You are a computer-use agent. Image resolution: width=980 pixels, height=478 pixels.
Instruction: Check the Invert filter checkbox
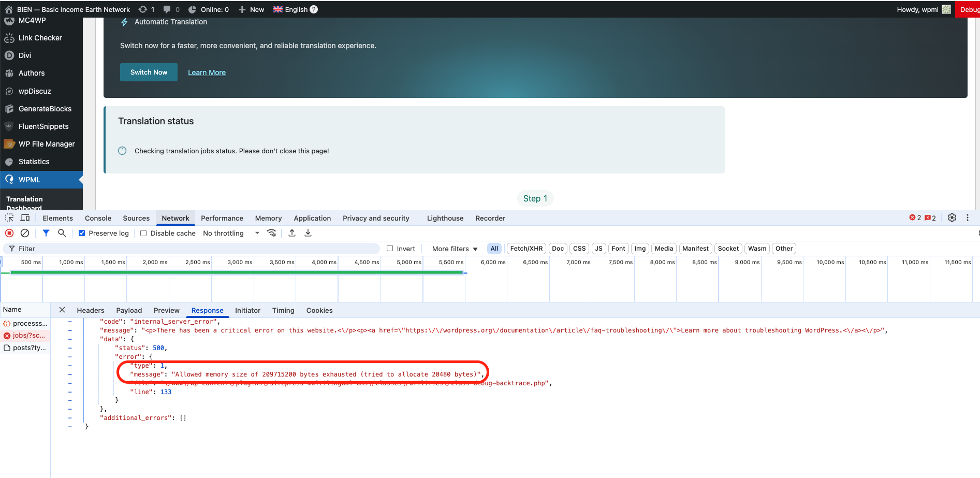(390, 249)
